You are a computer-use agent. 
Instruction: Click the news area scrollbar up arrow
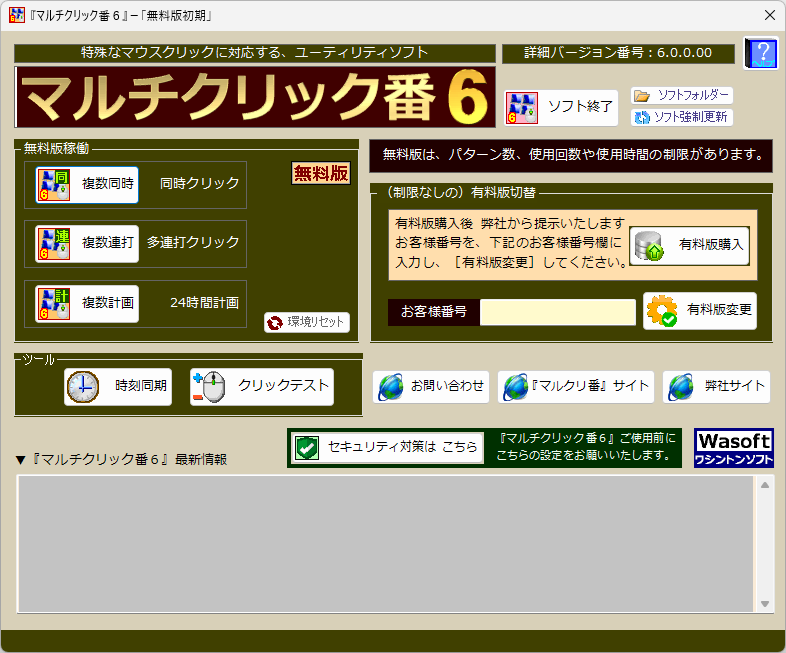point(765,485)
